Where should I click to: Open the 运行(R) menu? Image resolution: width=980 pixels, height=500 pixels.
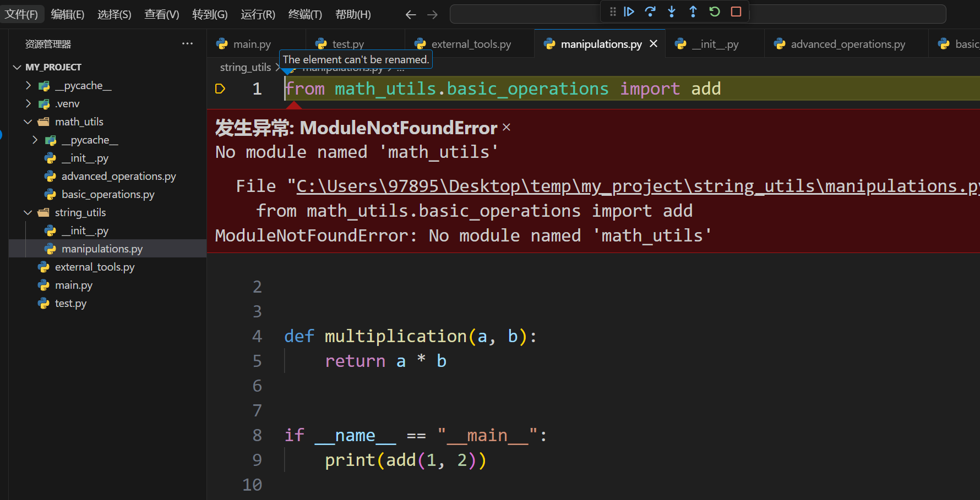point(258,14)
